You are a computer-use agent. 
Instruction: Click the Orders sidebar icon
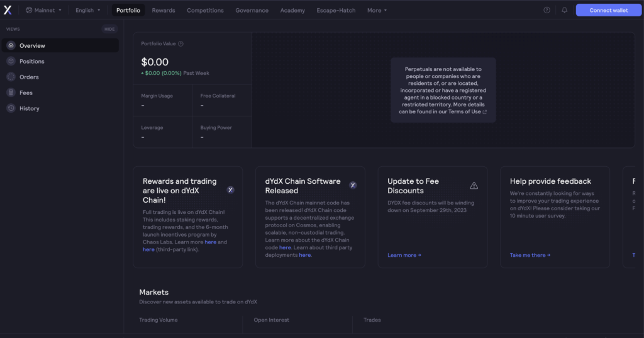point(11,77)
